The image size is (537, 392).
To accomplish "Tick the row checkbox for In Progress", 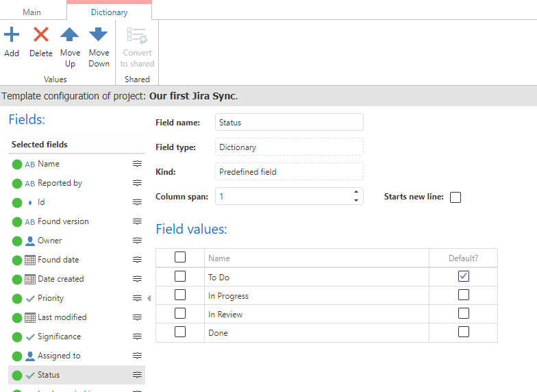I will pos(180,295).
